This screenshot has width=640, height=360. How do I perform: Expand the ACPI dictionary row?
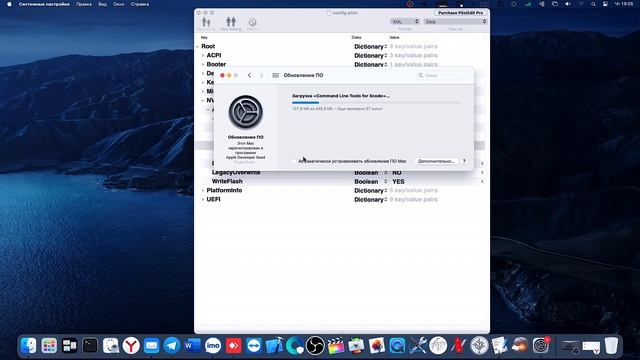(203, 56)
